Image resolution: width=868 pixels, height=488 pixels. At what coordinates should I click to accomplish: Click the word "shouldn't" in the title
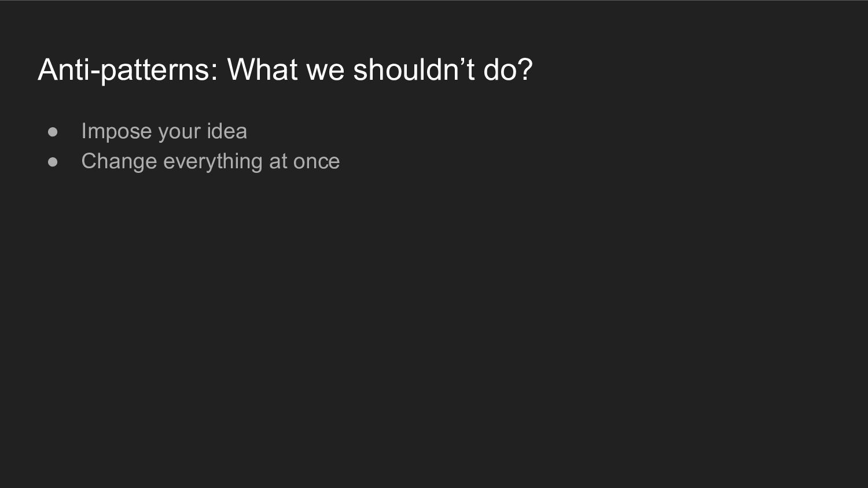pos(414,69)
